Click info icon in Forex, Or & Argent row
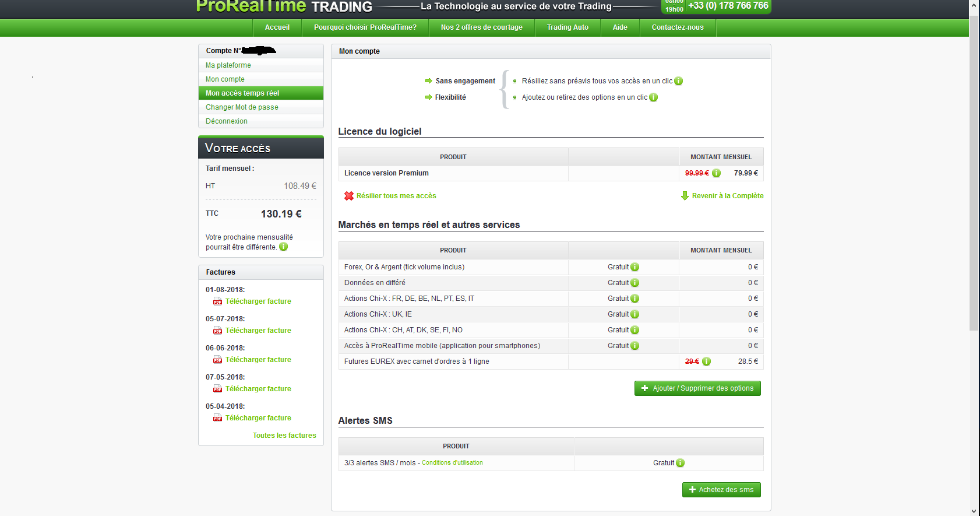This screenshot has width=980, height=516. pyautogui.click(x=635, y=267)
